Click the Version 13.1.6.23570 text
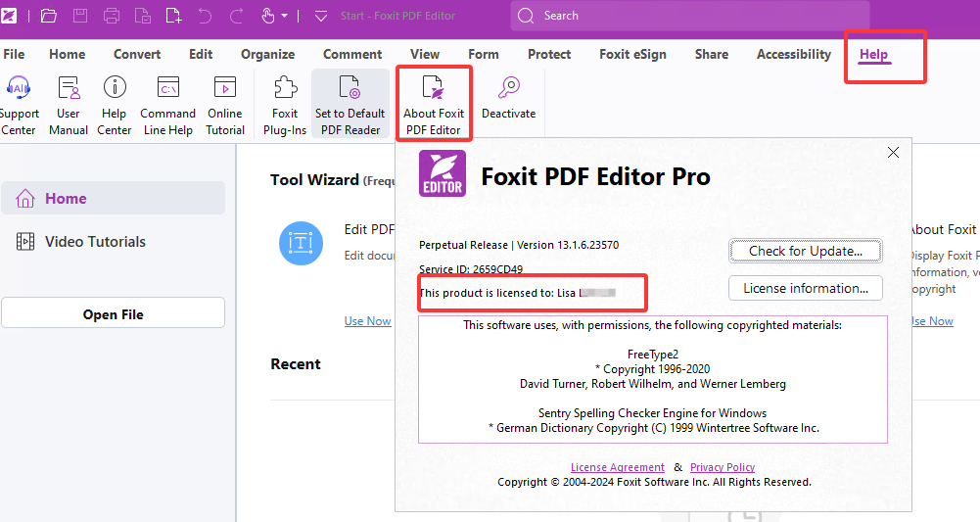 pos(568,245)
